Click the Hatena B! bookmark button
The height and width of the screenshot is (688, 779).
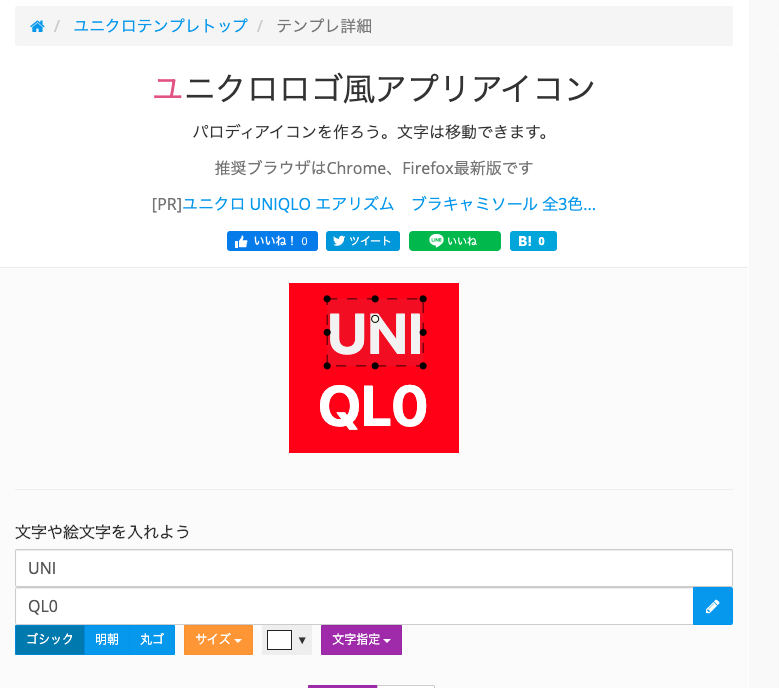coord(533,241)
